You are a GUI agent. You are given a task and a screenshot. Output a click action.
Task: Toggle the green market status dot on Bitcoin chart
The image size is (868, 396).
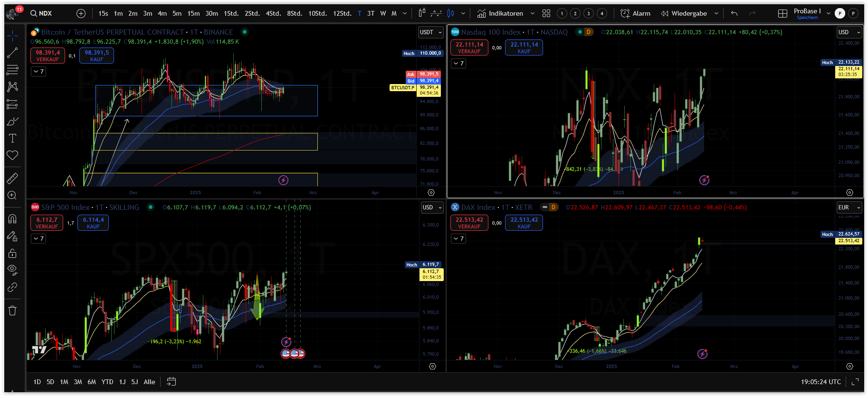244,32
